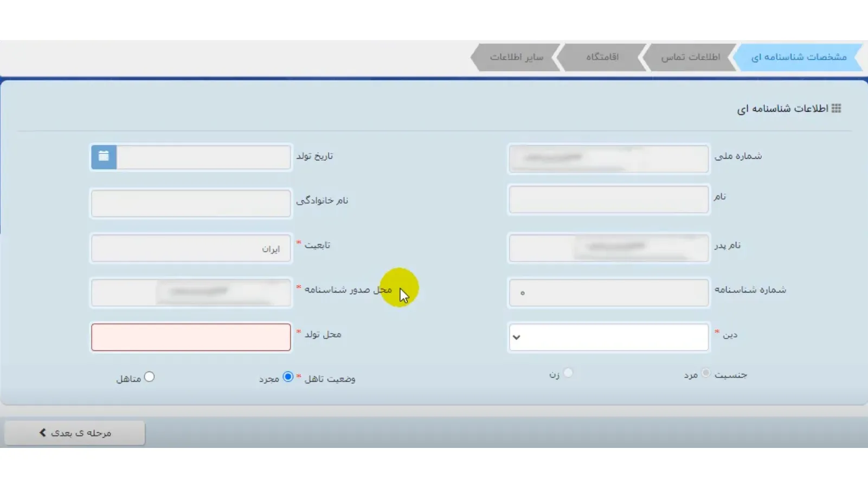Screen dimensions: 868x488
Task: Open the اقامتگاه tab
Action: [602, 57]
